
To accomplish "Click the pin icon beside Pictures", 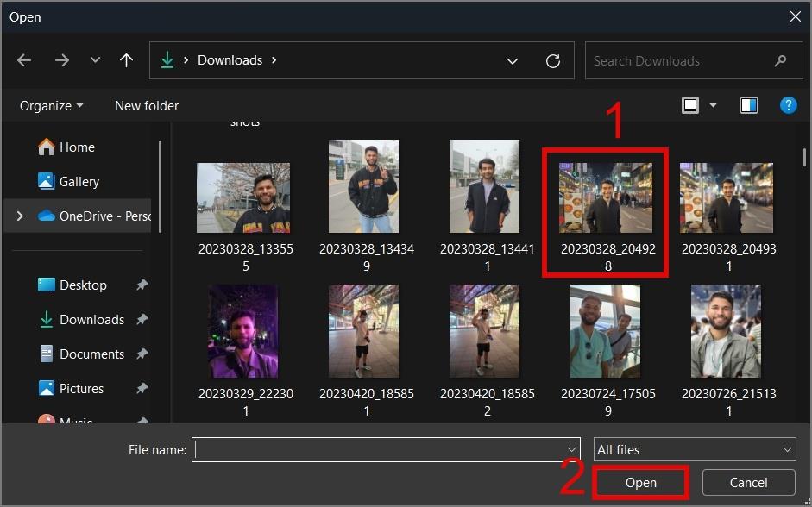I will pos(142,389).
